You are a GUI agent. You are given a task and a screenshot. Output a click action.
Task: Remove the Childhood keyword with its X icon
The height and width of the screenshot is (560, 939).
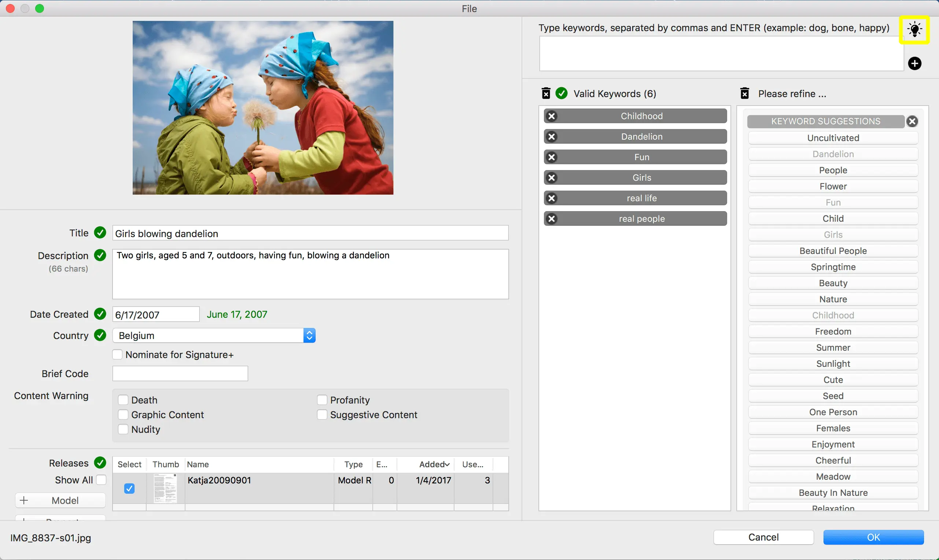tap(552, 116)
